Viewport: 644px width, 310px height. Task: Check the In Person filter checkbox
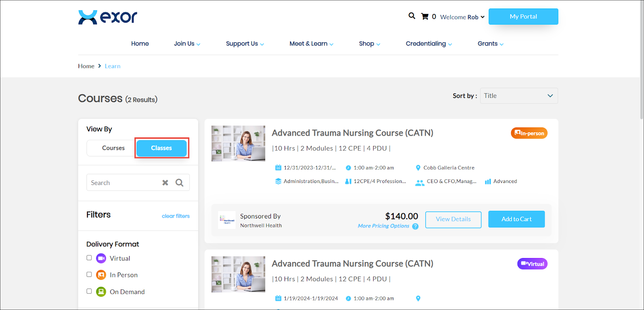point(89,275)
